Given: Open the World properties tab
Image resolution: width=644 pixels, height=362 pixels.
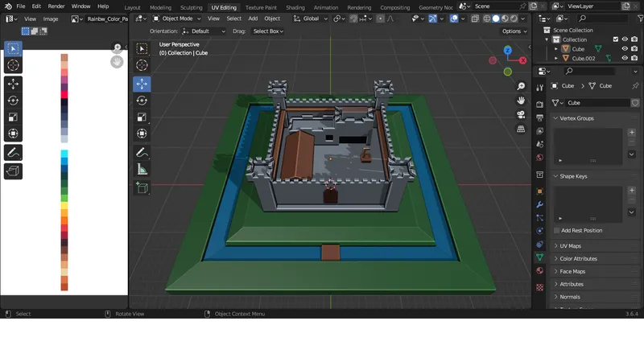Looking at the screenshot, I should tap(539, 158).
